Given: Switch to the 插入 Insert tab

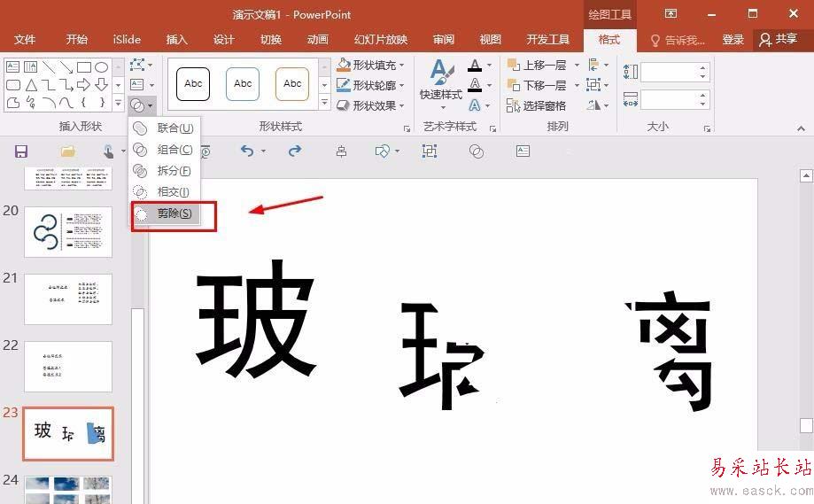Looking at the screenshot, I should point(176,40).
